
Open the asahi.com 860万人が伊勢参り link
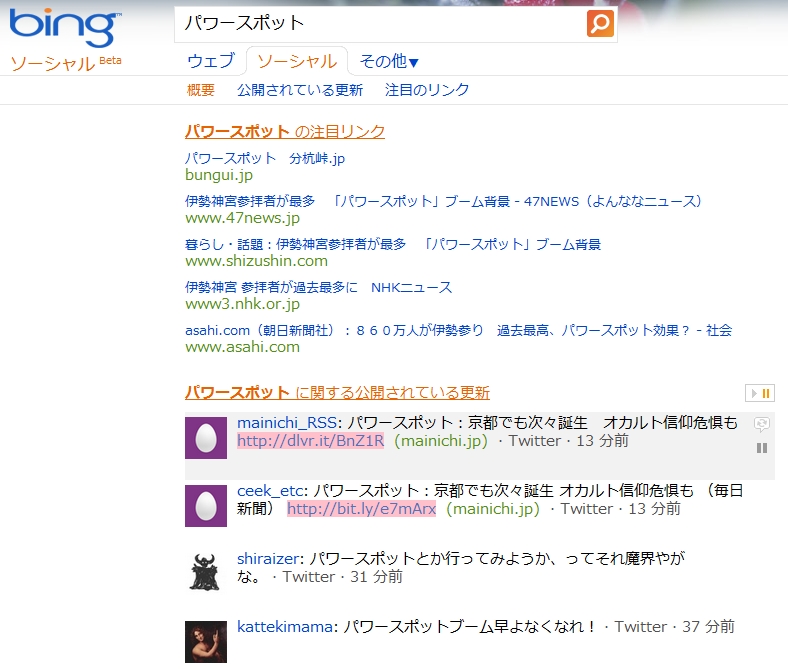458,331
